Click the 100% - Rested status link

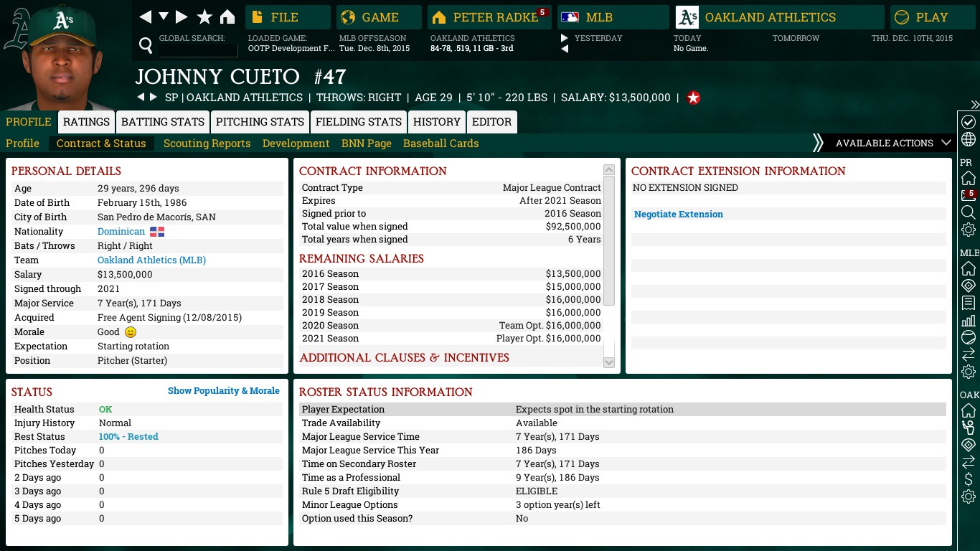pos(128,436)
